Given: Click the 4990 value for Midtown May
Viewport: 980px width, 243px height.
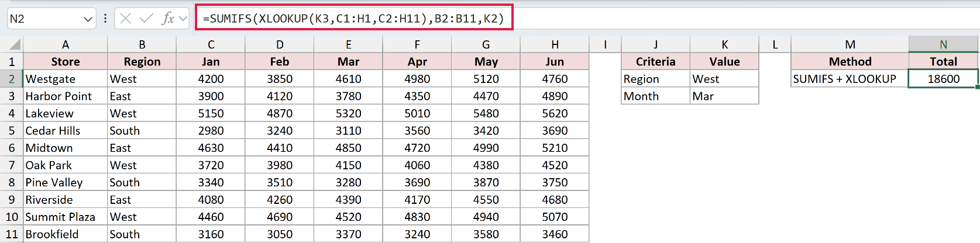Looking at the screenshot, I should [x=486, y=148].
